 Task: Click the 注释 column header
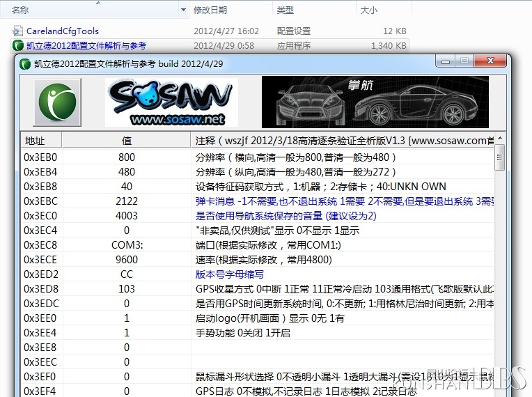[x=341, y=140]
